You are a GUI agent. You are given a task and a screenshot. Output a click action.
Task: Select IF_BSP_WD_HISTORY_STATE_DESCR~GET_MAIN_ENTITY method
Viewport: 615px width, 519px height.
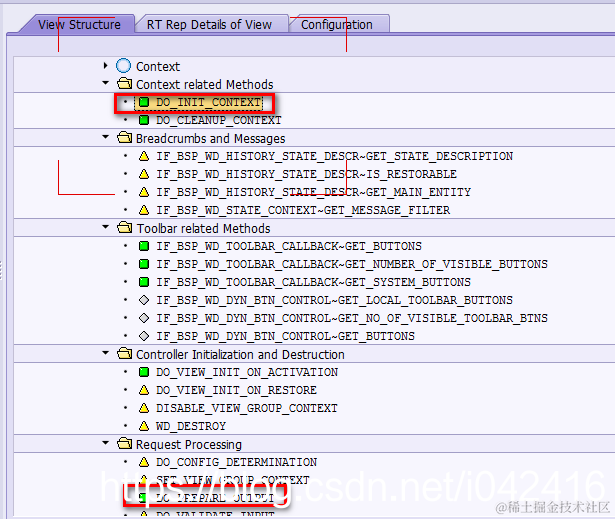click(x=313, y=192)
